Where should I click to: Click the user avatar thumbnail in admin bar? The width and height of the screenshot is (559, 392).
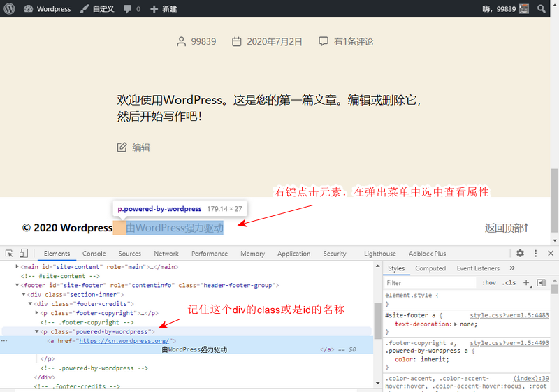click(x=524, y=8)
